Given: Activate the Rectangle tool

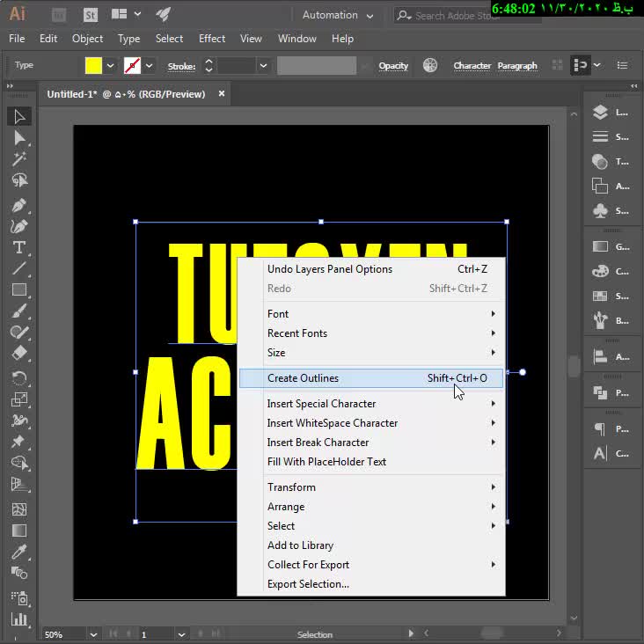Looking at the screenshot, I should pyautogui.click(x=18, y=289).
